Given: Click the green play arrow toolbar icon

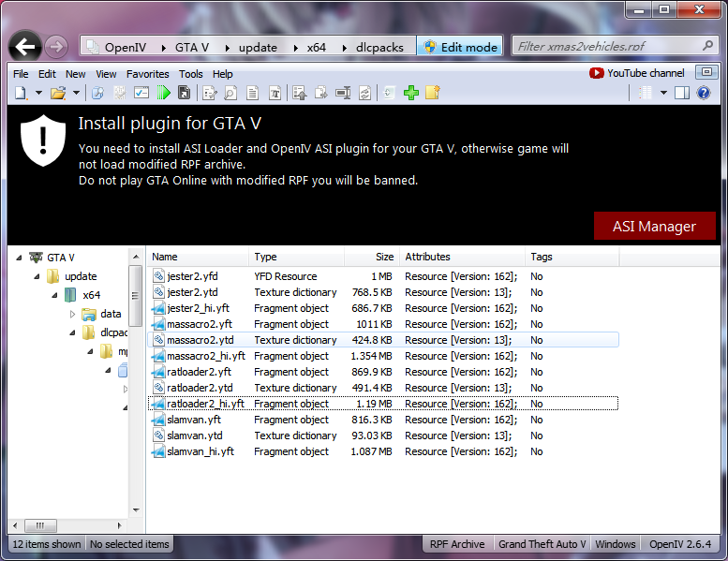Looking at the screenshot, I should (163, 93).
